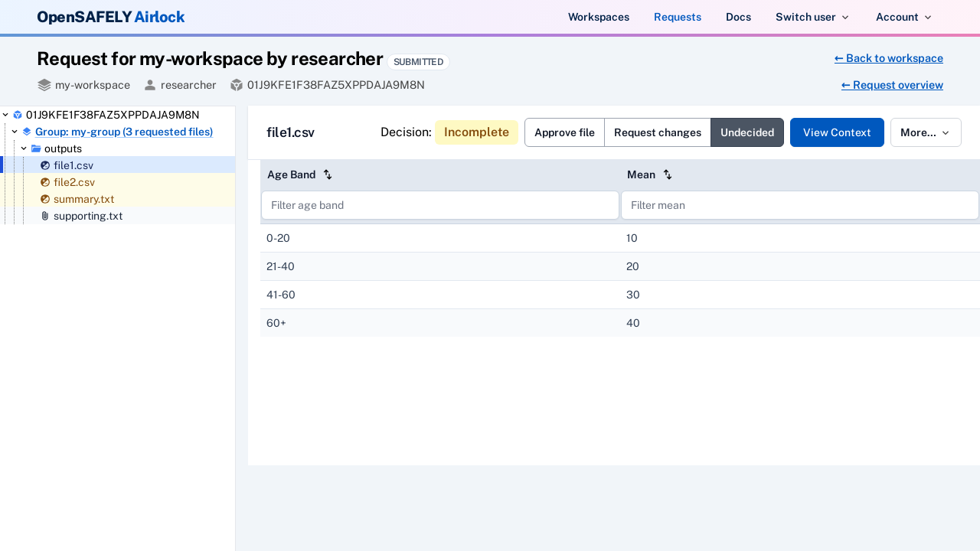Open the Docs menu item

click(x=738, y=17)
